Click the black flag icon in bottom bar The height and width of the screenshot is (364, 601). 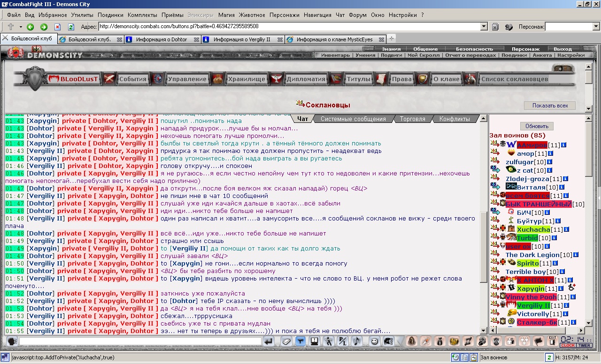pyautogui.click(x=539, y=341)
